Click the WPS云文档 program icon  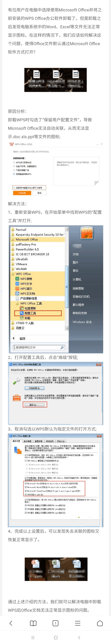click(x=17, y=293)
